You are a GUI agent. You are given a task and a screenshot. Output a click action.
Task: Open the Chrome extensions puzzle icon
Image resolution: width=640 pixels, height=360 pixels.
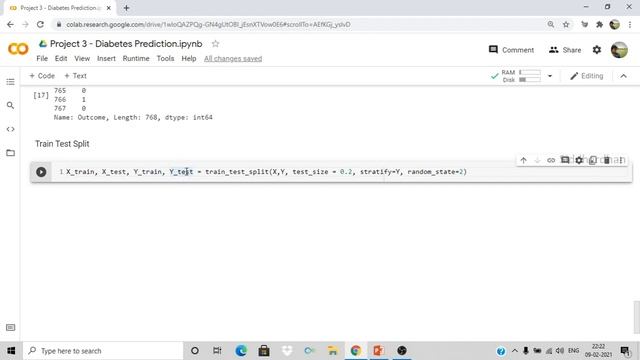click(x=599, y=24)
